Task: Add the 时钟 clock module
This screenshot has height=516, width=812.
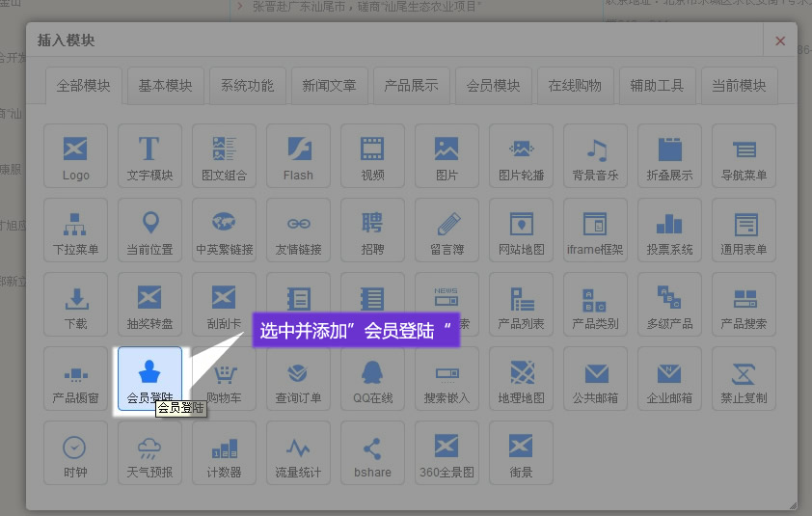Action: [75, 453]
